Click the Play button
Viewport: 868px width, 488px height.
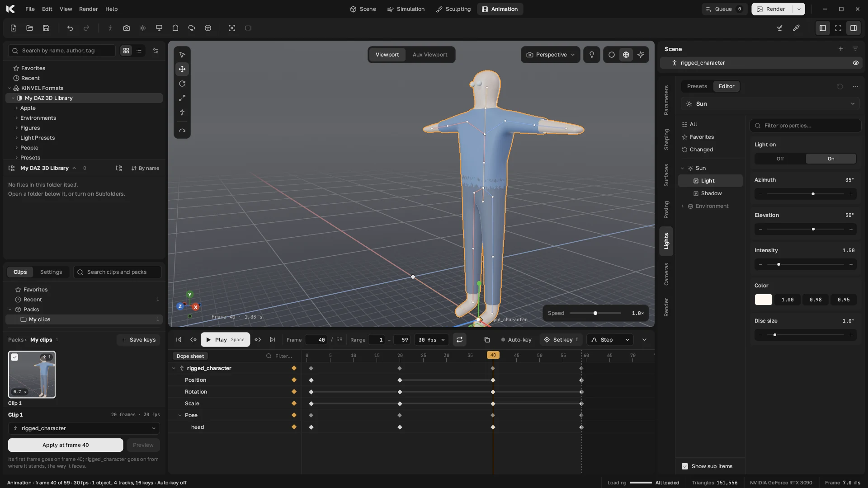(x=225, y=340)
